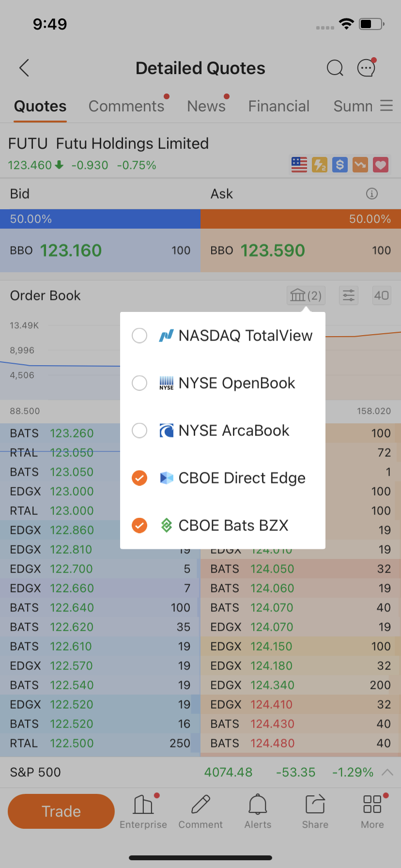
Task: Tap the orange 50.00% ask ratio bar
Action: click(301, 219)
